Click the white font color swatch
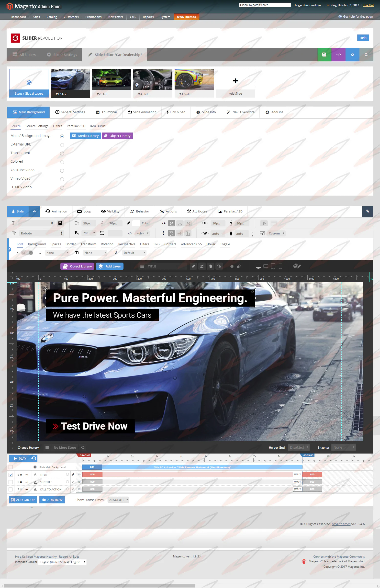Image resolution: width=380 pixels, height=588 pixels. (136, 223)
